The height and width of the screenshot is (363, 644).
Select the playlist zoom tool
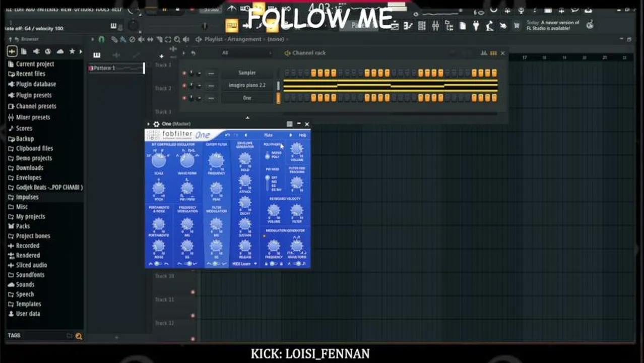pos(177,39)
